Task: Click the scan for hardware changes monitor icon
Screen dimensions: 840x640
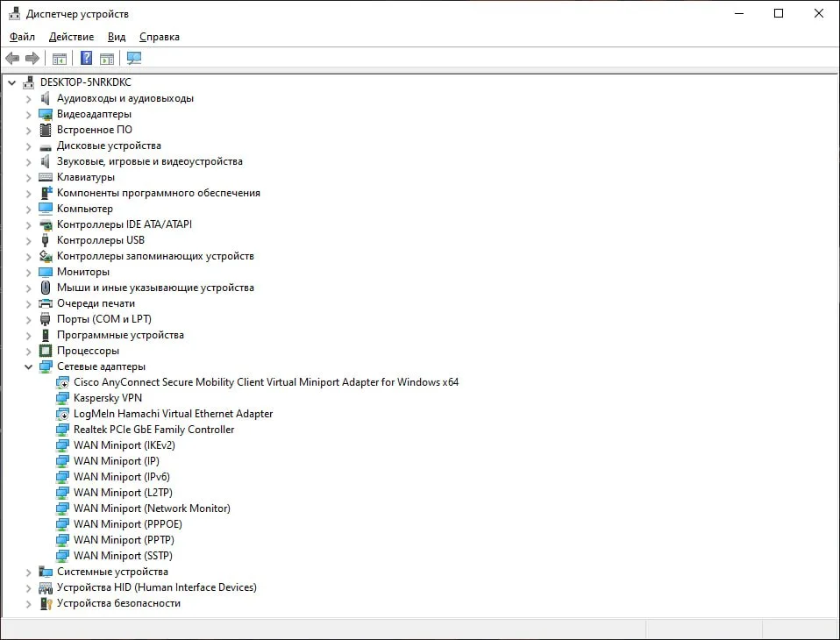Action: pyautogui.click(x=134, y=58)
